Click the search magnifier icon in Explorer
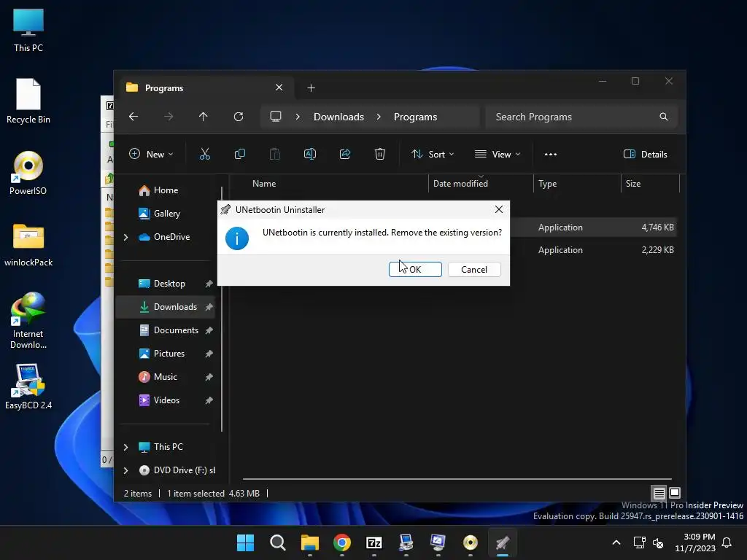The image size is (747, 560). 663,117
